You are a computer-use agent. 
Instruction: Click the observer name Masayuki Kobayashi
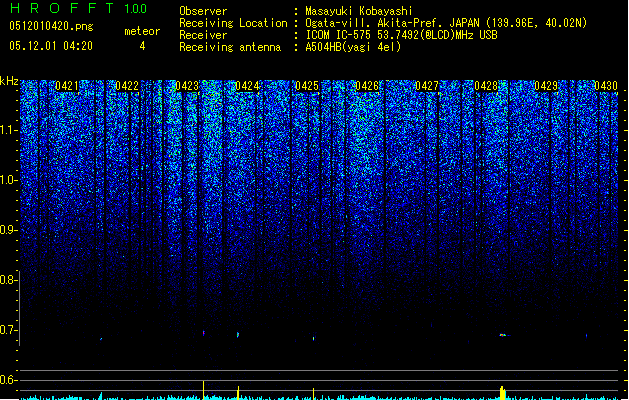click(359, 11)
